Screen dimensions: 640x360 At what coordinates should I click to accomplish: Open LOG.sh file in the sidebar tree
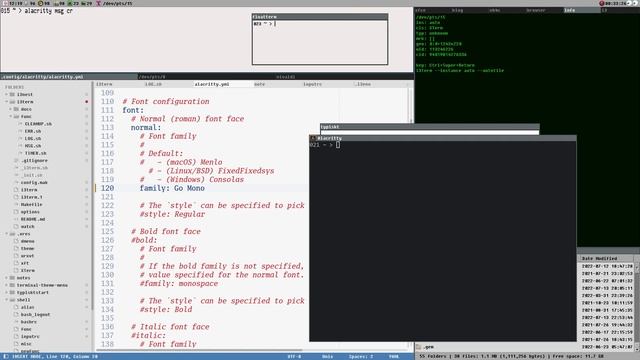33,138
